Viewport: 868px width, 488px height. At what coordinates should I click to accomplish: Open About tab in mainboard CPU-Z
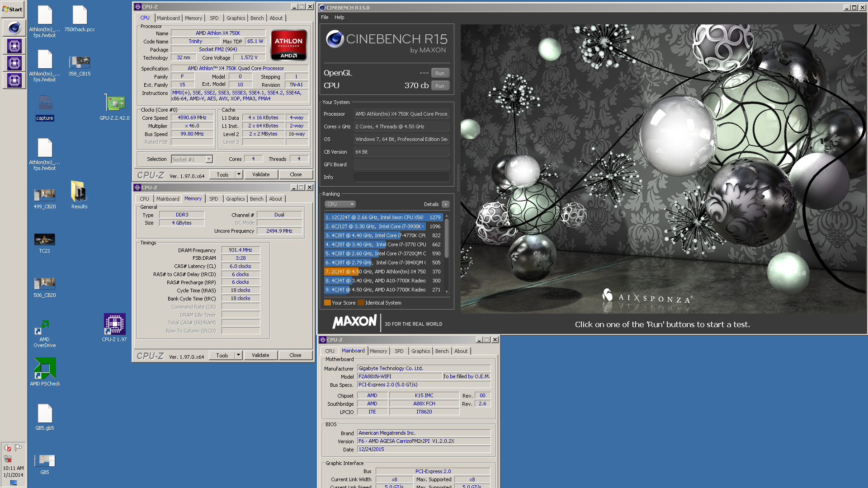click(x=461, y=351)
